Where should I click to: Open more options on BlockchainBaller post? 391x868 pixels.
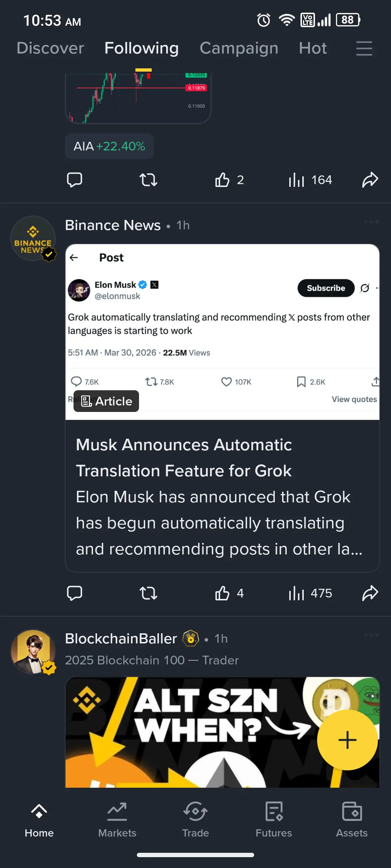click(x=371, y=635)
